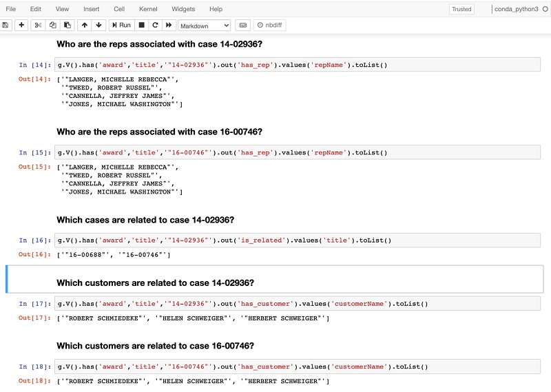
Task: Click the Out[16] output prompt
Action: coord(35,254)
